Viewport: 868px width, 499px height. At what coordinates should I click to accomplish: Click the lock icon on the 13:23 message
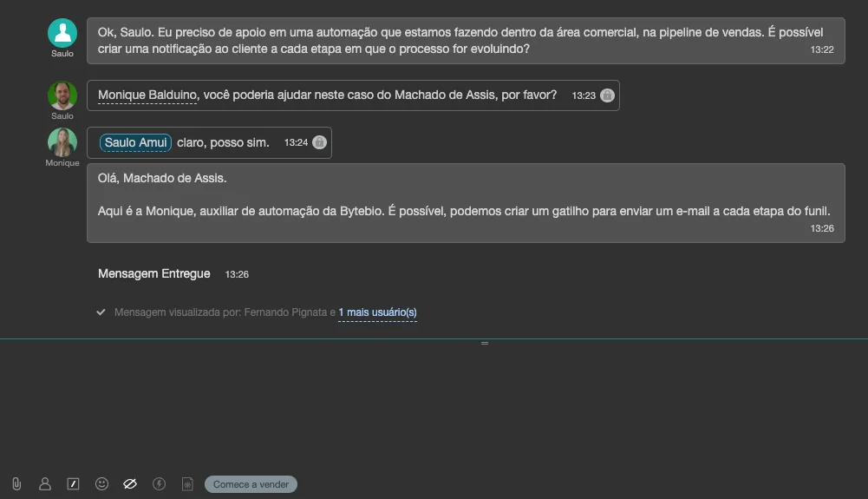(607, 95)
